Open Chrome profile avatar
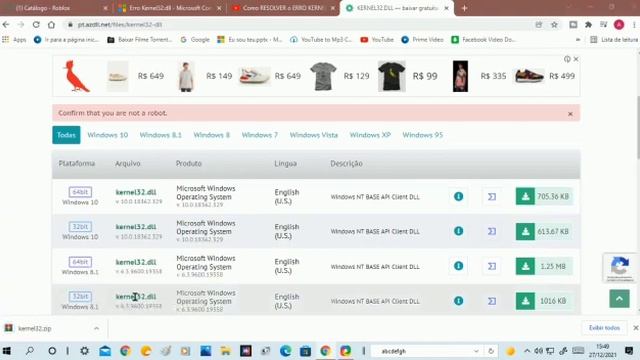This screenshot has height=360, width=640. click(619, 25)
